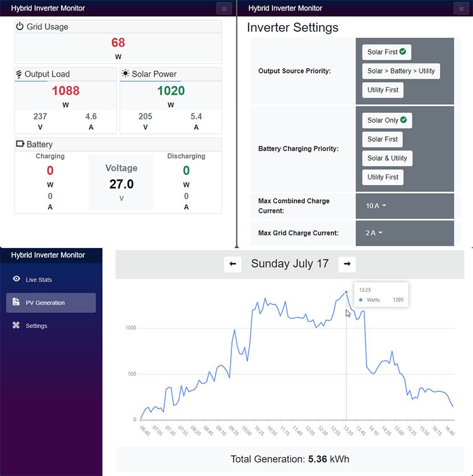
Task: Set charging priority to Solar & Utility
Action: click(387, 158)
